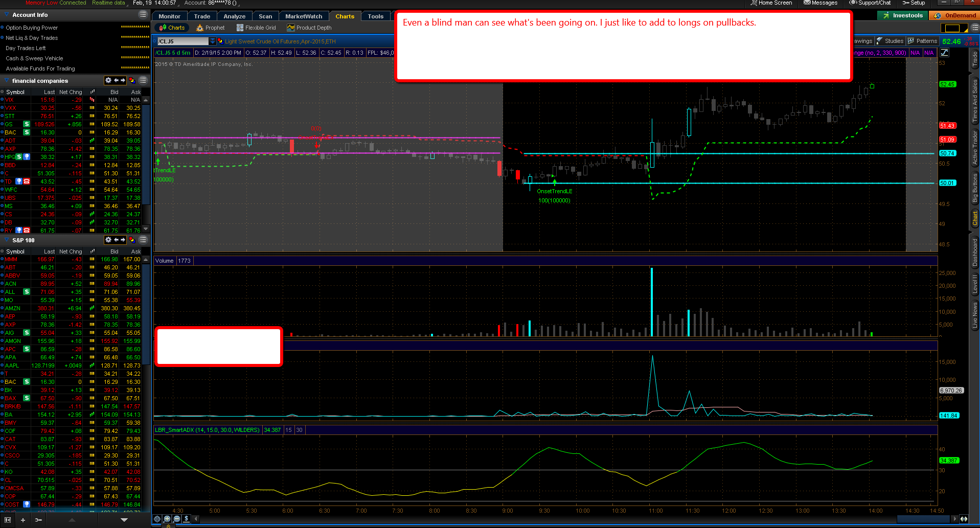Switch to the Tools tab
The width and height of the screenshot is (980, 528).
click(x=375, y=16)
